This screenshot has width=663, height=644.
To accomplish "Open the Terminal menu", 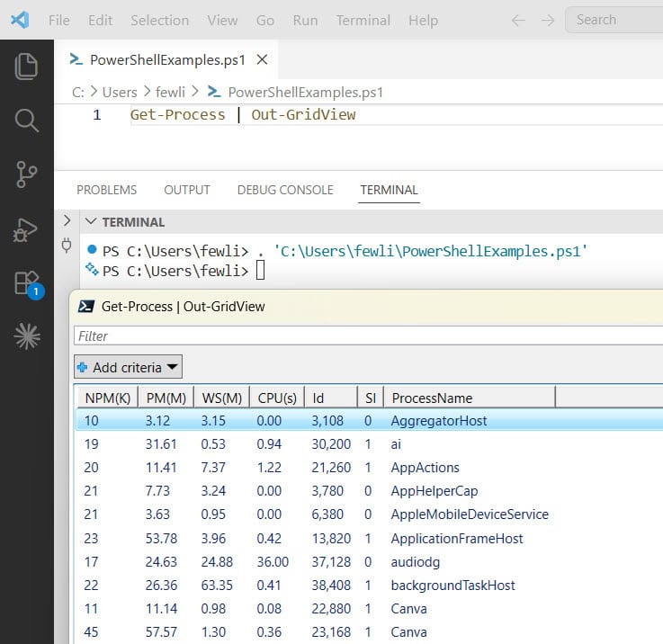I will (363, 21).
